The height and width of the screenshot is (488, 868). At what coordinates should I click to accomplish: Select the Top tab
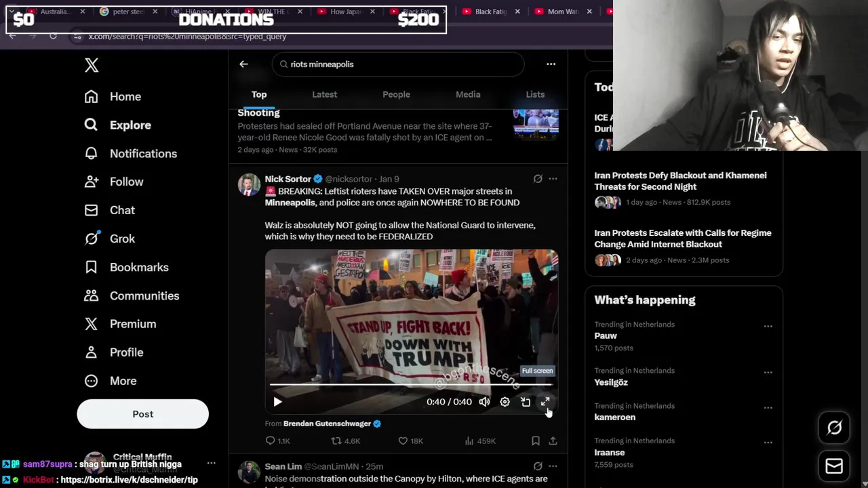click(x=259, y=94)
